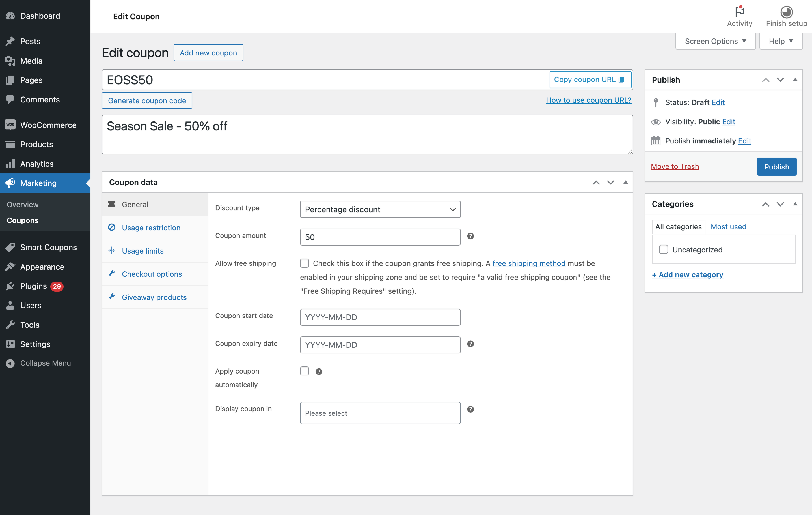Click the Plugins plug icon

(x=10, y=286)
